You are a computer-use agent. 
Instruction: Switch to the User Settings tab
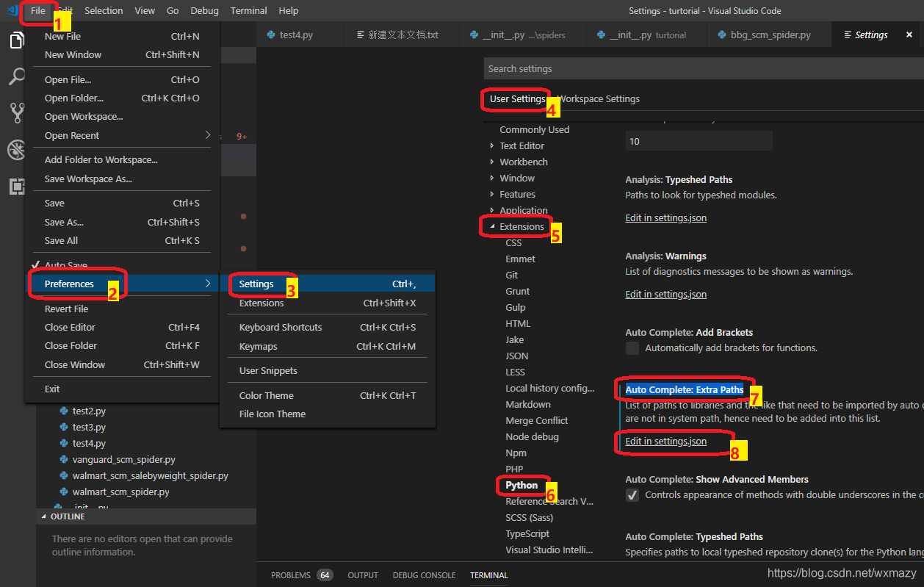517,99
